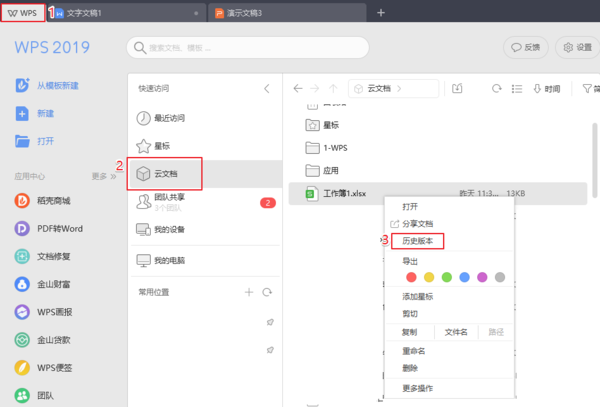Pick the red color label dot

click(409, 277)
